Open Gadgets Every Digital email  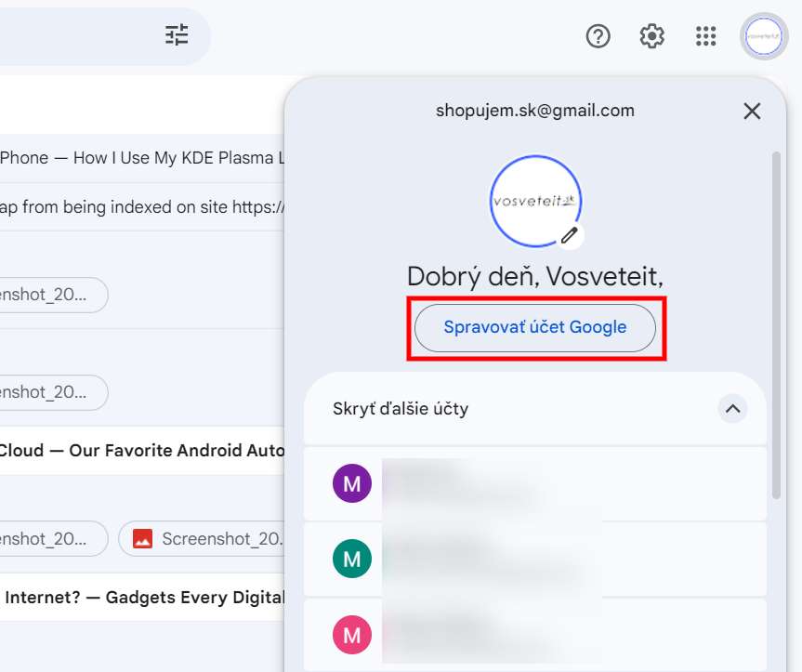(x=142, y=598)
